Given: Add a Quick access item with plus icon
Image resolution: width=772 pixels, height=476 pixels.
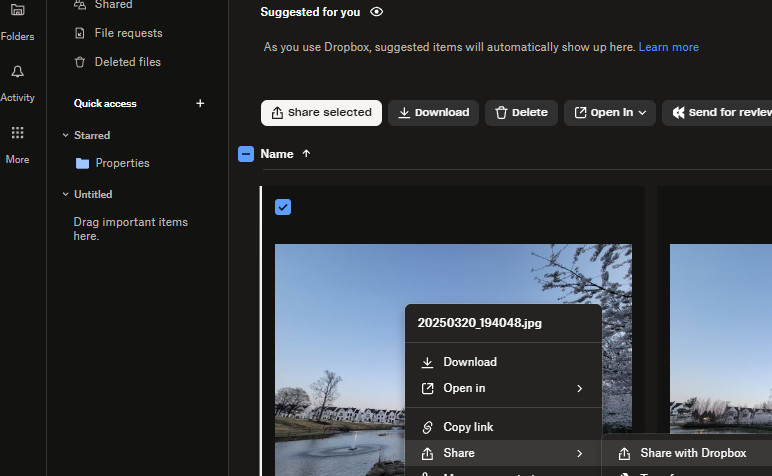Looking at the screenshot, I should pyautogui.click(x=200, y=103).
